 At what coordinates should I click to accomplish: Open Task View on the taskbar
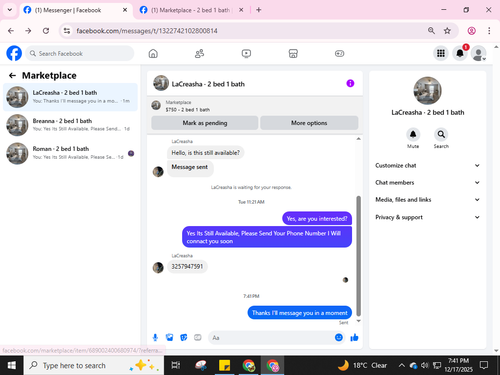click(176, 366)
